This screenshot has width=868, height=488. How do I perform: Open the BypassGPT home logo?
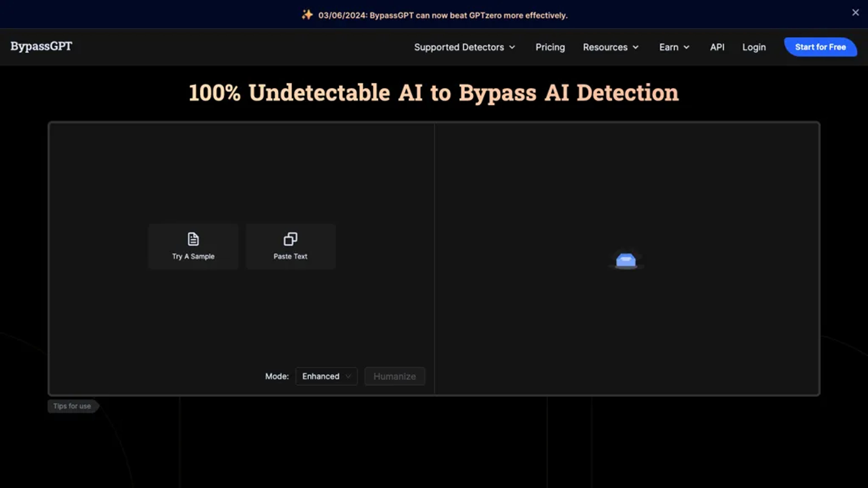pyautogui.click(x=41, y=47)
